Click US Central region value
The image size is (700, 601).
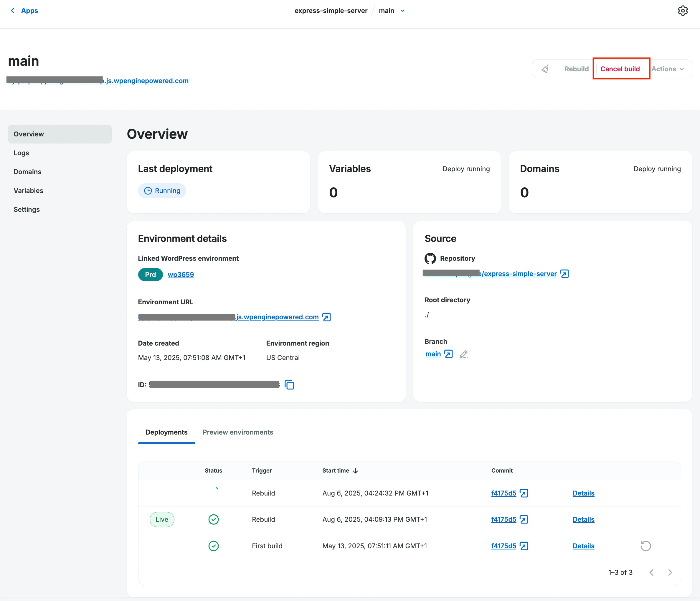(x=283, y=358)
